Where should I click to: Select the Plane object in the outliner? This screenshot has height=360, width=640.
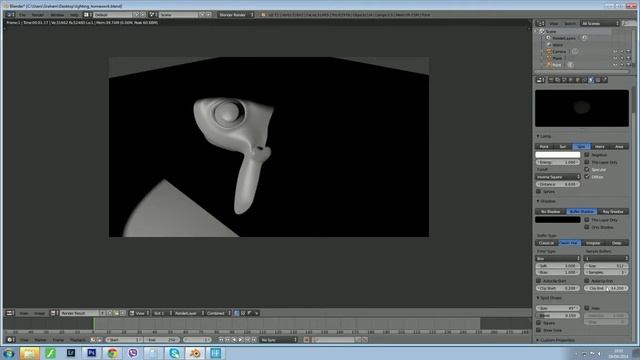click(x=558, y=58)
